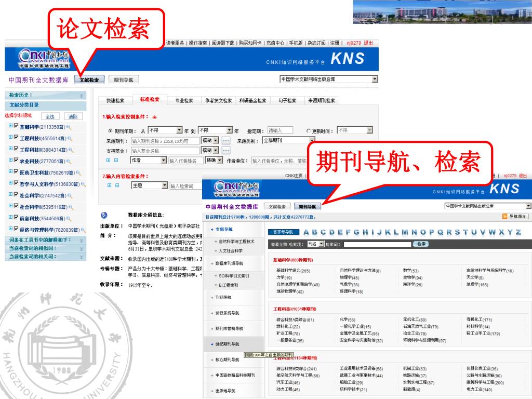
Task: Uncheck the 工程科技Ⅱ category checkbox
Action: [16, 148]
